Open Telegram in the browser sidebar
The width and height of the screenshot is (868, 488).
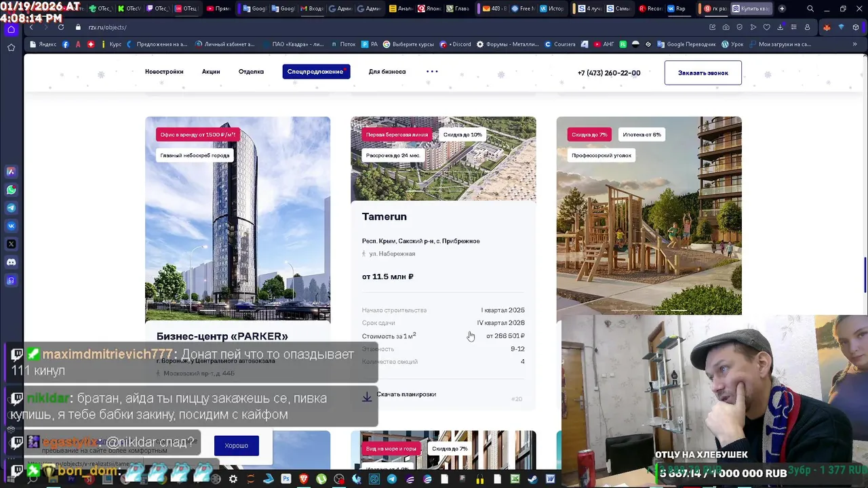point(11,208)
